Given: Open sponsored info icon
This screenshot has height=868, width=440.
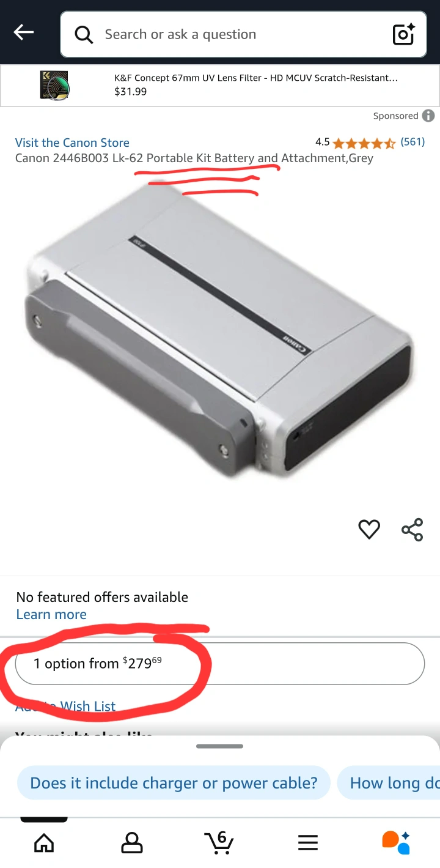Looking at the screenshot, I should tap(428, 116).
